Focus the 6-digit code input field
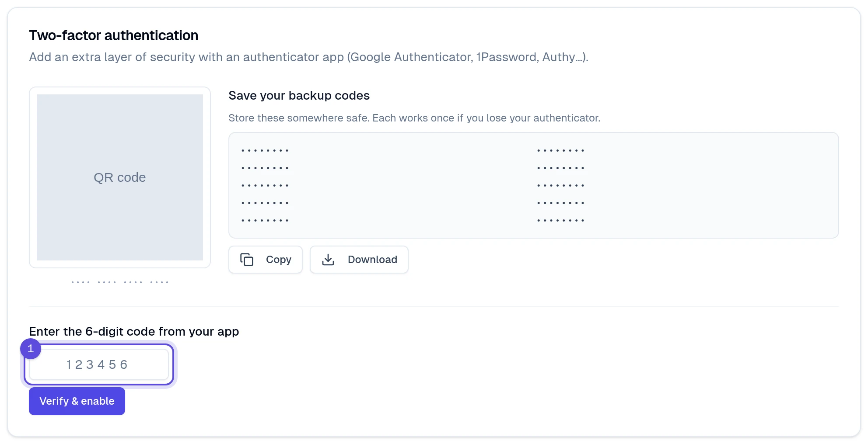This screenshot has height=444, width=868. 99,364
